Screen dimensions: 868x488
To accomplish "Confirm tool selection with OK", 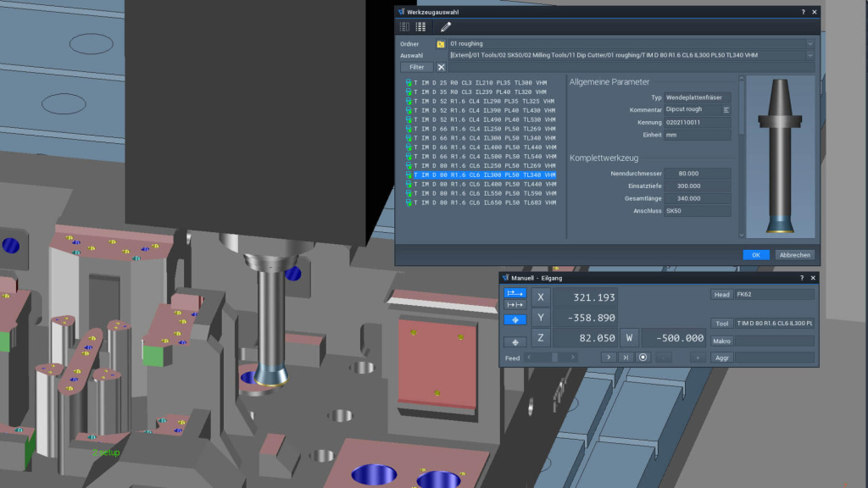I will [755, 254].
